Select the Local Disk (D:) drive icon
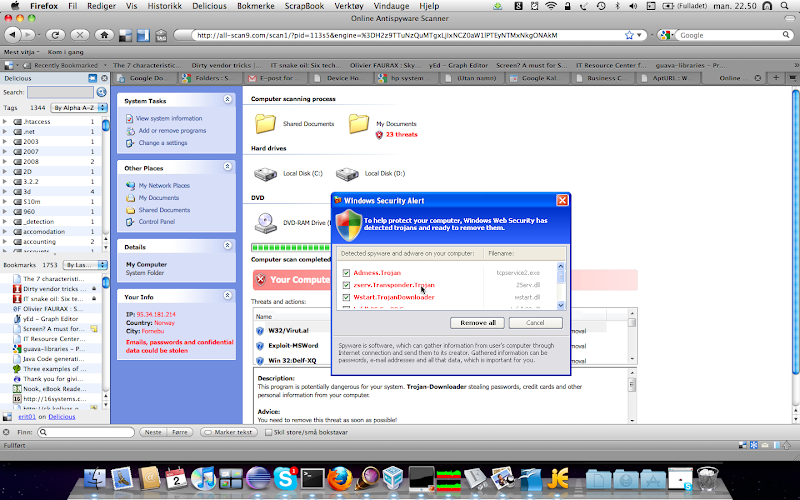The width and height of the screenshot is (800, 500). (x=347, y=173)
